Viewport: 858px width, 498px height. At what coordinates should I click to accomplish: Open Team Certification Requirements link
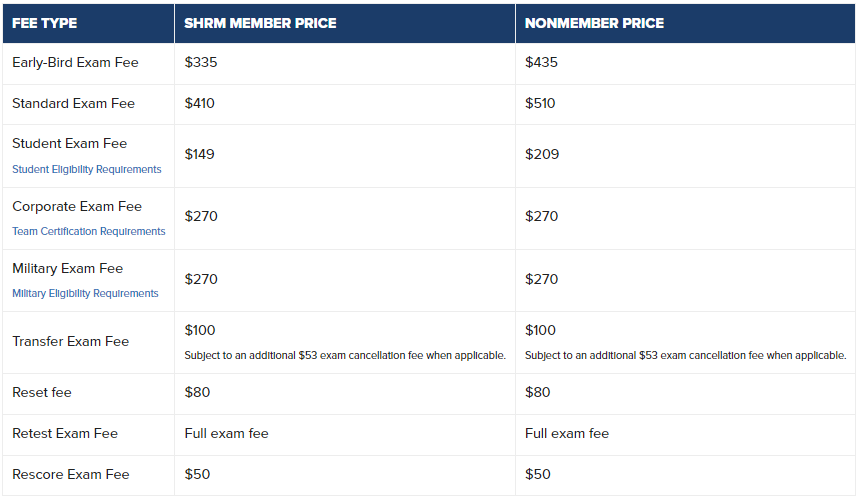[89, 231]
